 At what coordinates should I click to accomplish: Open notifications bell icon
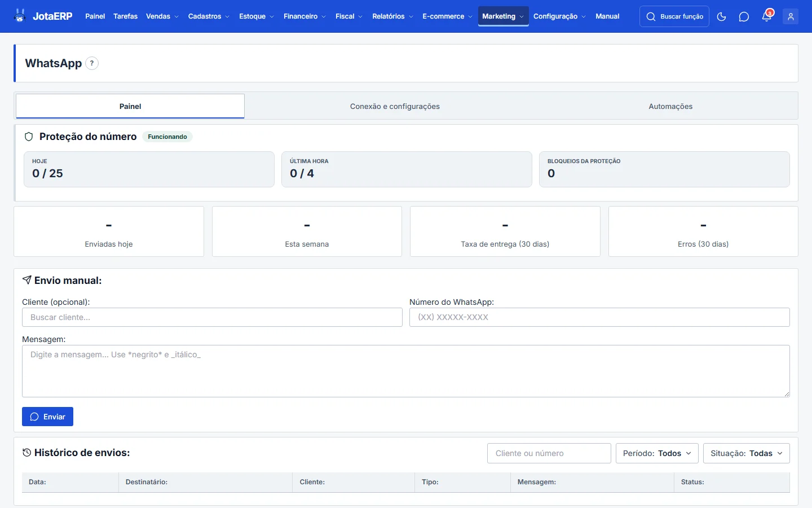766,16
